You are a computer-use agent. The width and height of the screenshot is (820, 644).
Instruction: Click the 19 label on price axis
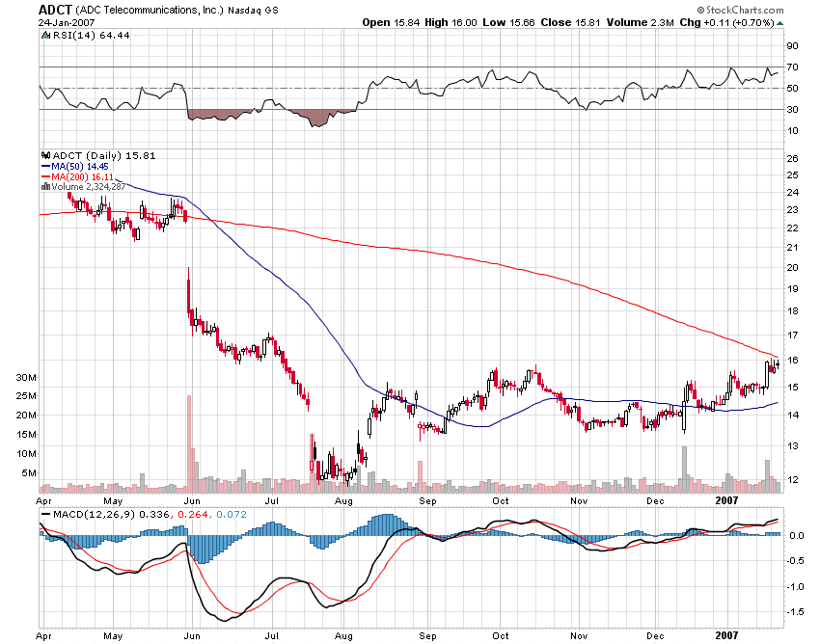[792, 288]
